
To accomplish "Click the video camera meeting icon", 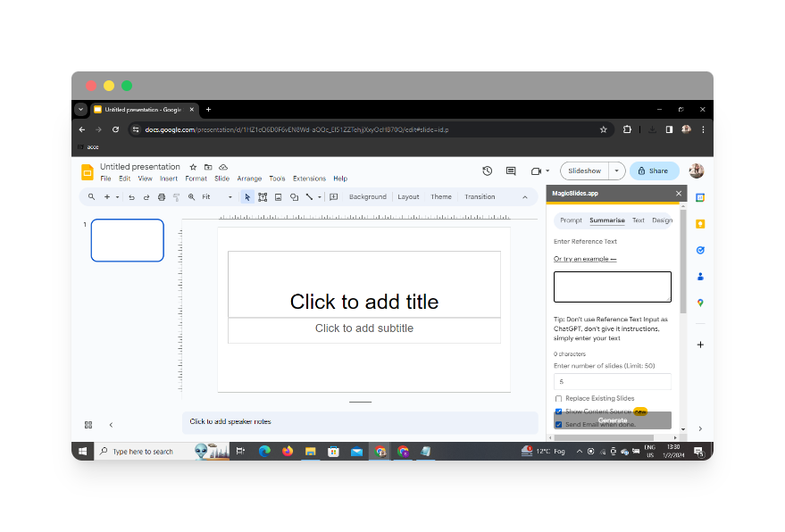I will click(x=536, y=171).
